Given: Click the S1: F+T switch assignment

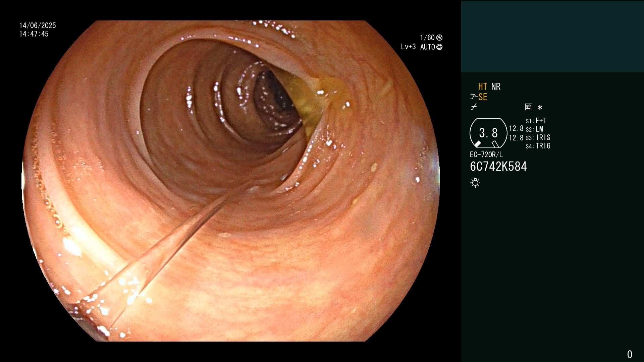Looking at the screenshot, I should coord(536,121).
